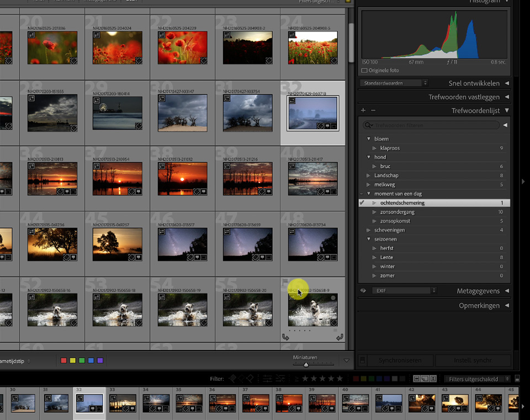This screenshot has width=530, height=420.
Task: Click the rating comparison symbol next to stars
Action: click(296, 379)
